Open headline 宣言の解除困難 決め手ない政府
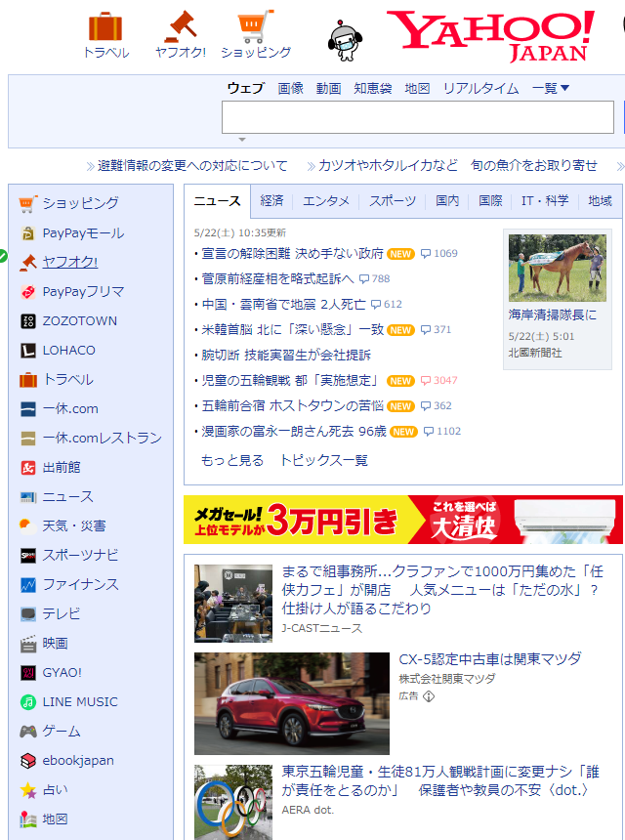 (x=292, y=253)
